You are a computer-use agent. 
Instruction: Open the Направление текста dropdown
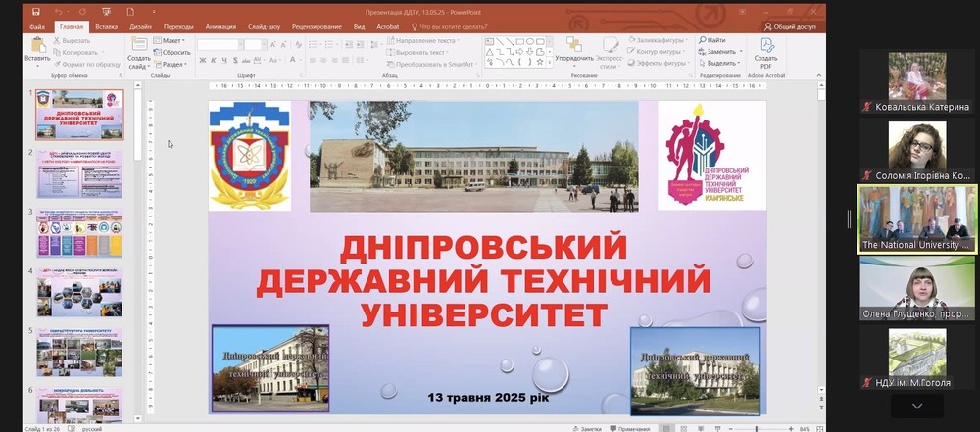423,40
